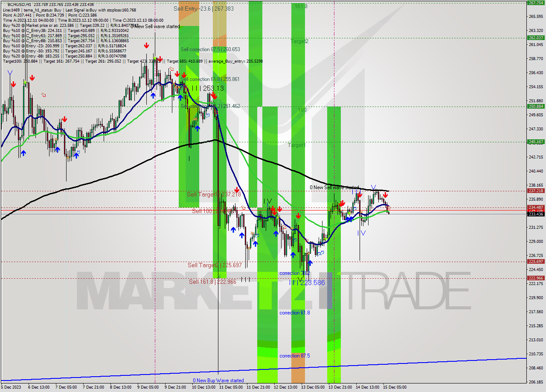Select 'Time C:2023.12.13 08:00:00' text
Viewport: 546px width, 392px height.
tap(138, 20)
